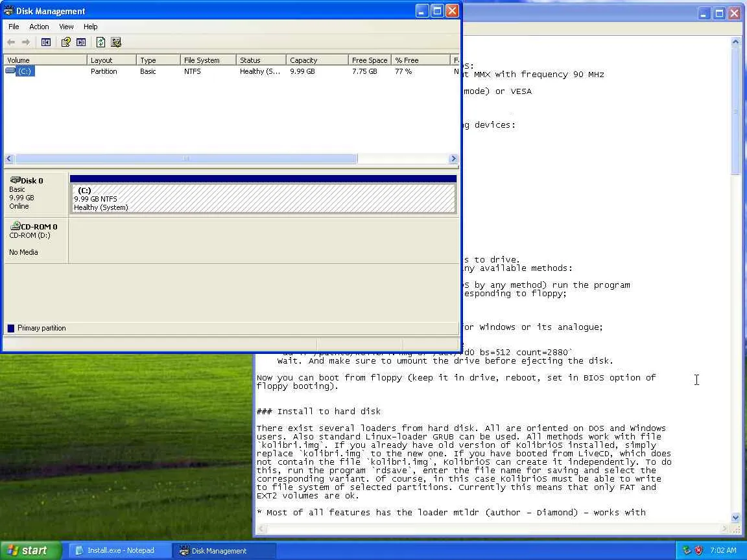Screen dimensions: 747x560
Task: Click the Primary partition blue legend swatch
Action: [x=11, y=328]
